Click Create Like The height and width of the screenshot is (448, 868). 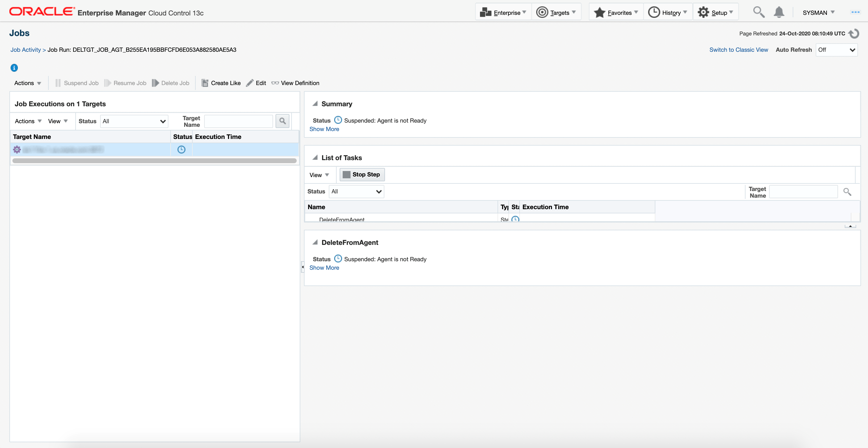pos(221,83)
